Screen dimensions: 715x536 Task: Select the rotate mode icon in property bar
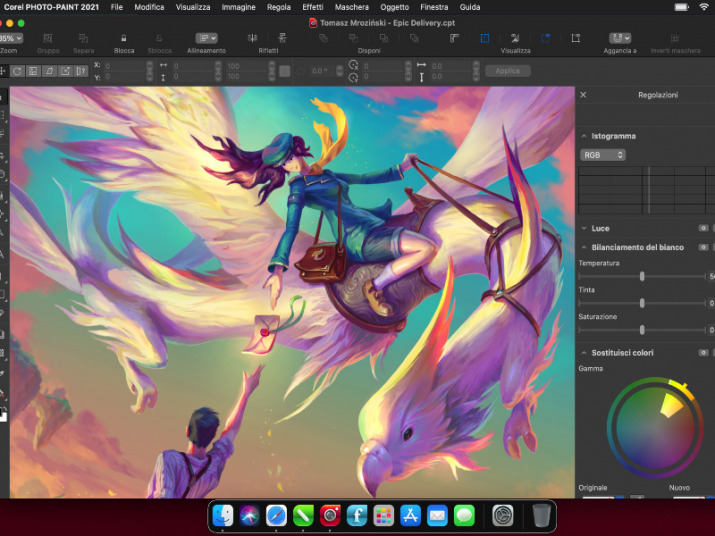point(17,71)
